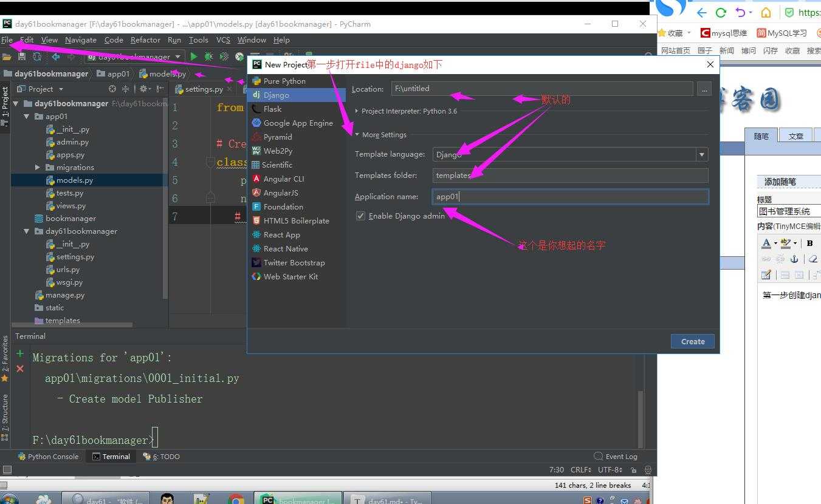This screenshot has width=821, height=504.
Task: Click the Run with Coverage icon
Action: tap(224, 56)
